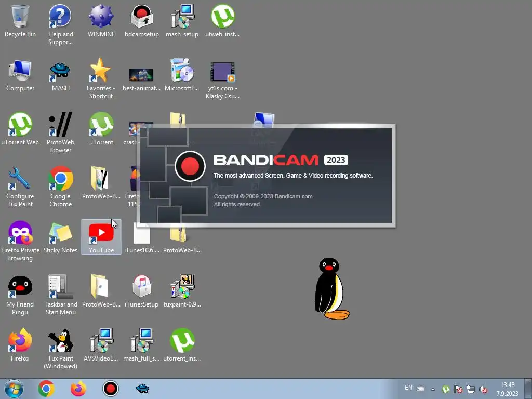
Task: Select the iTunes10.6... file icon
Action: coord(141,237)
